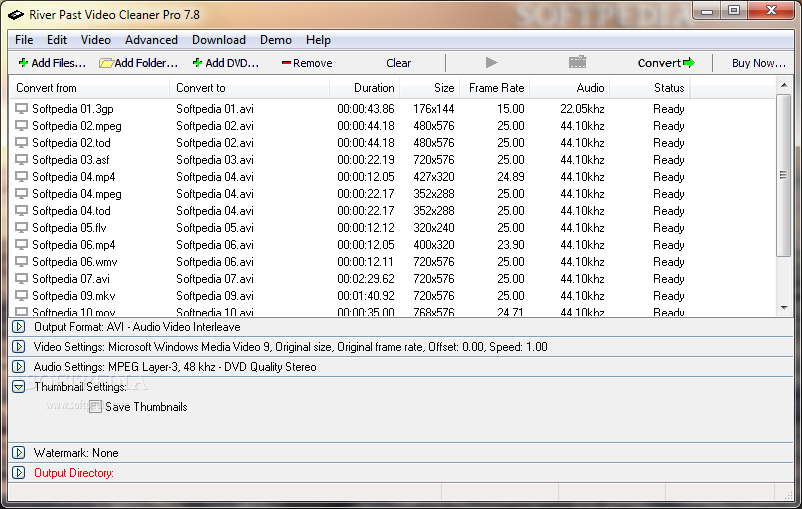
Task: Click the Clear button
Action: 398,63
